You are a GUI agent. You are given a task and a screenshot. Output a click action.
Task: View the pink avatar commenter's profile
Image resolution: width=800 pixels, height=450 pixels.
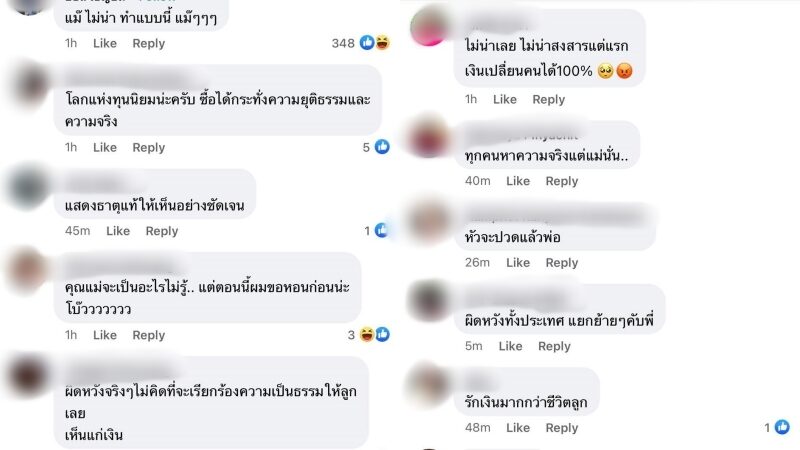(x=430, y=26)
